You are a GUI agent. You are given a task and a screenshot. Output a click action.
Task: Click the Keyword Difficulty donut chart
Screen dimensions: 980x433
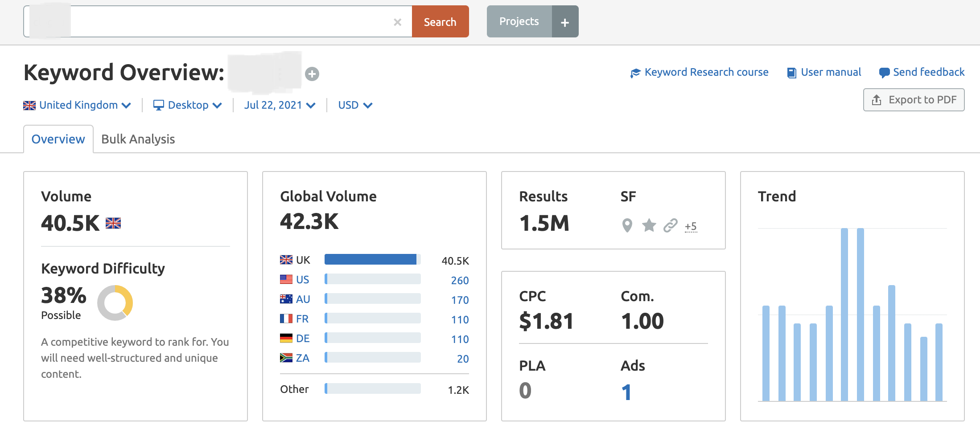point(115,303)
